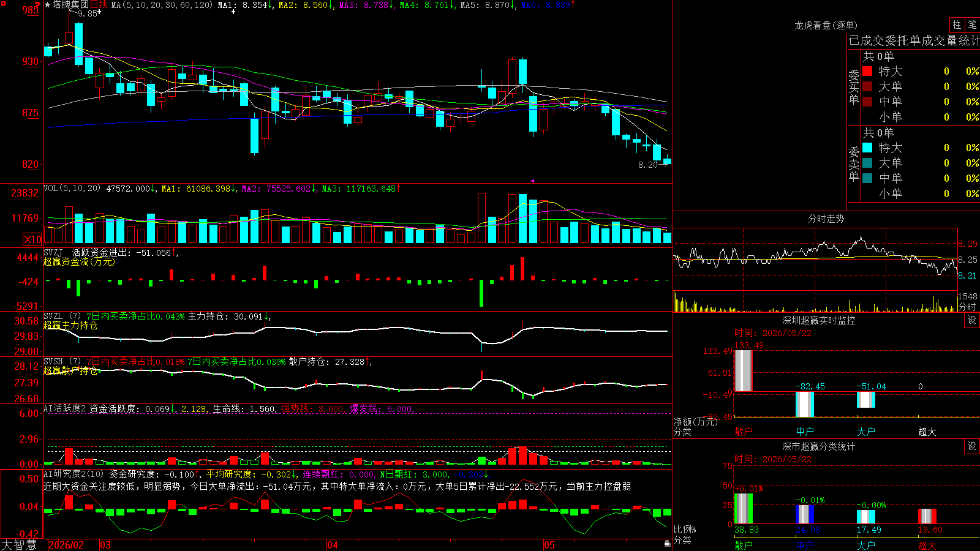Click the teal 大单 swatch in 委卖单
The image size is (980, 551).
click(x=867, y=163)
